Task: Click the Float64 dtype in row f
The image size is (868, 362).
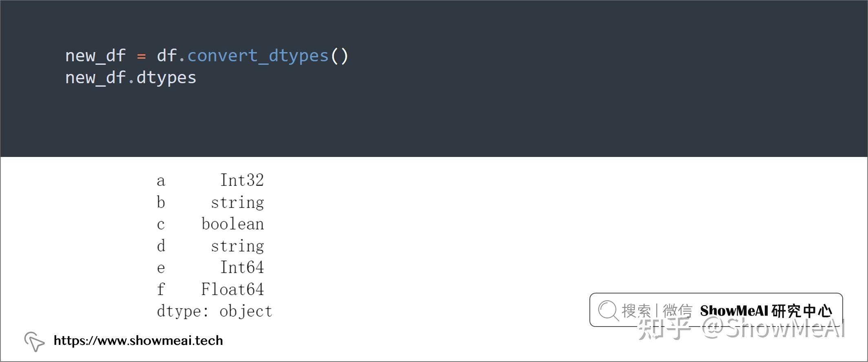Action: tap(232, 289)
